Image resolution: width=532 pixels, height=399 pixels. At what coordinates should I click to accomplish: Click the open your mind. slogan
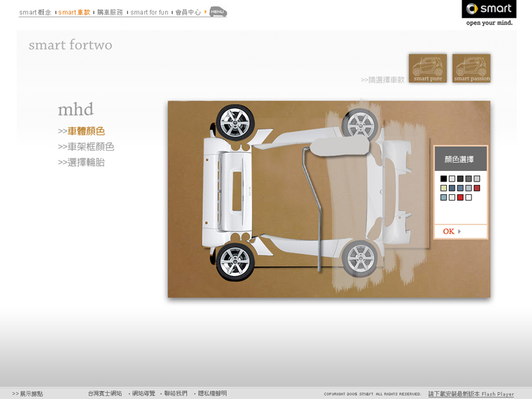click(489, 23)
